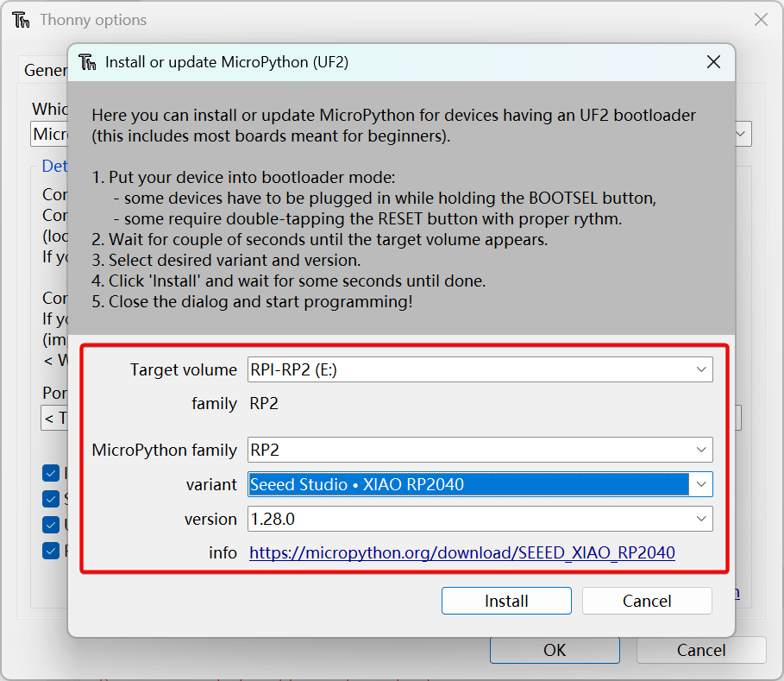The height and width of the screenshot is (681, 784).
Task: Expand the version 1.28.0 dropdown
Action: click(x=701, y=519)
